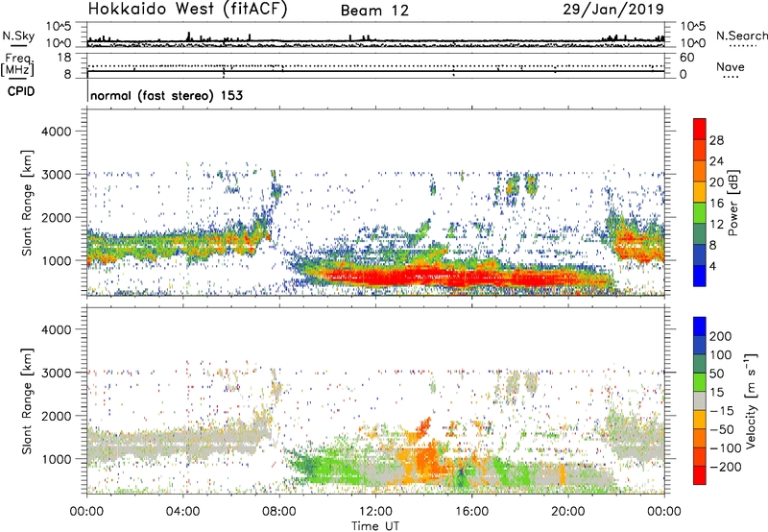This screenshot has height=532, width=768.
Task: Click the '200' velocity colorbar tick value
Action: 721,336
